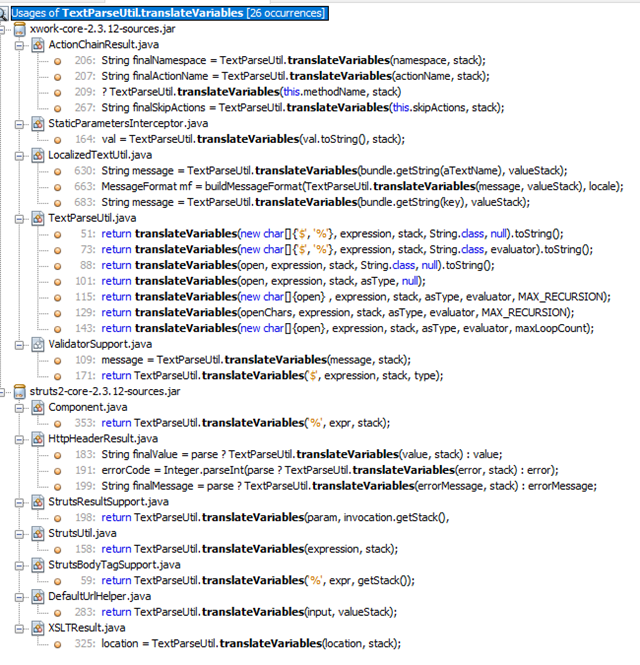640x665 pixels.
Task: Collapse the ValidatorSupport.java node
Action: click(x=19, y=345)
